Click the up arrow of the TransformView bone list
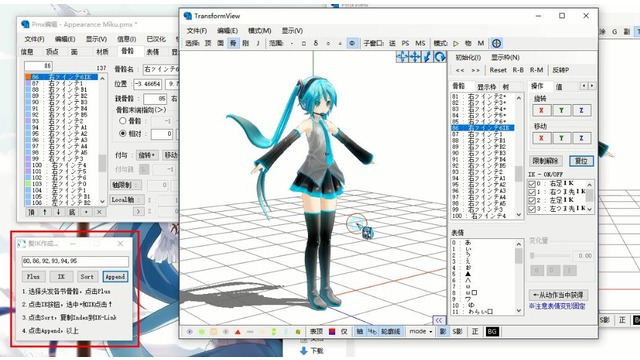 pyautogui.click(x=519, y=98)
